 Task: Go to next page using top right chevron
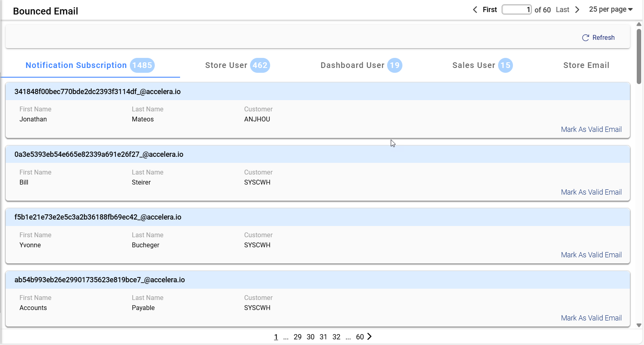coord(577,10)
